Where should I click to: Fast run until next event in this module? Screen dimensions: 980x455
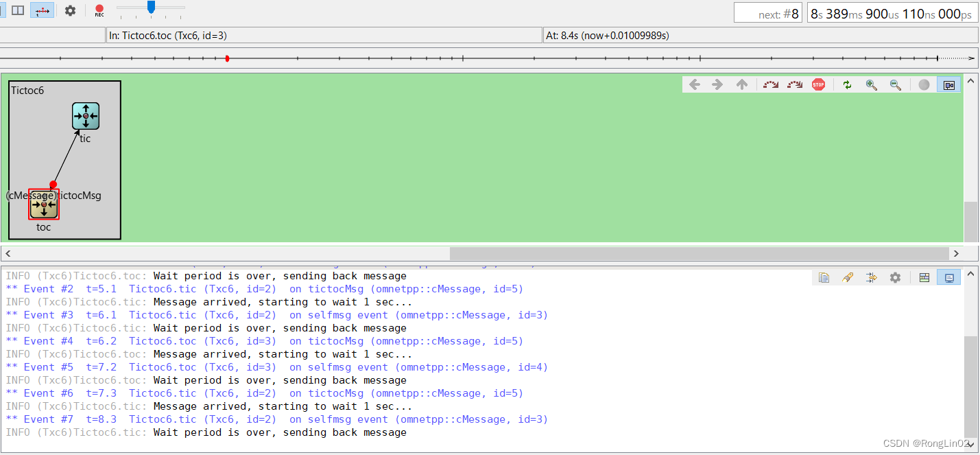pyautogui.click(x=795, y=84)
